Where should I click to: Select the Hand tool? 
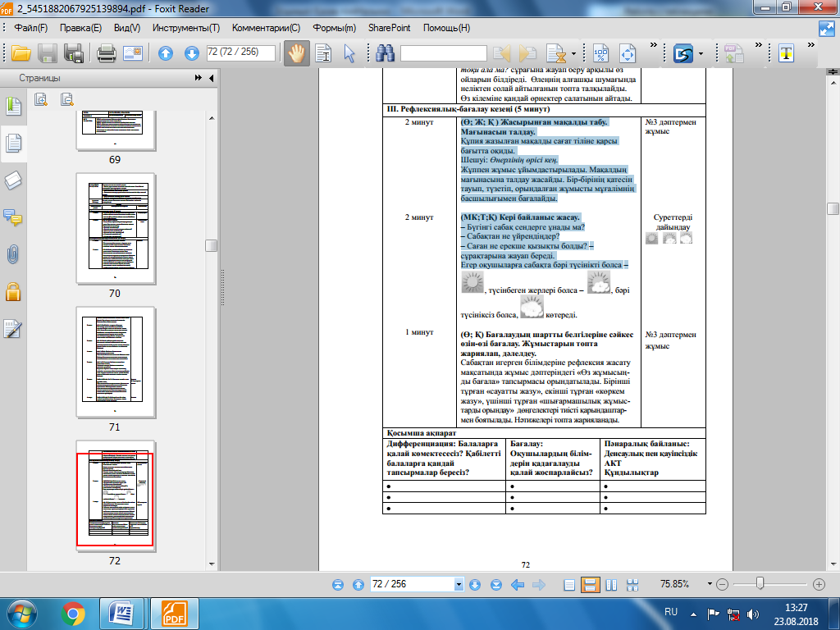pyautogui.click(x=296, y=53)
